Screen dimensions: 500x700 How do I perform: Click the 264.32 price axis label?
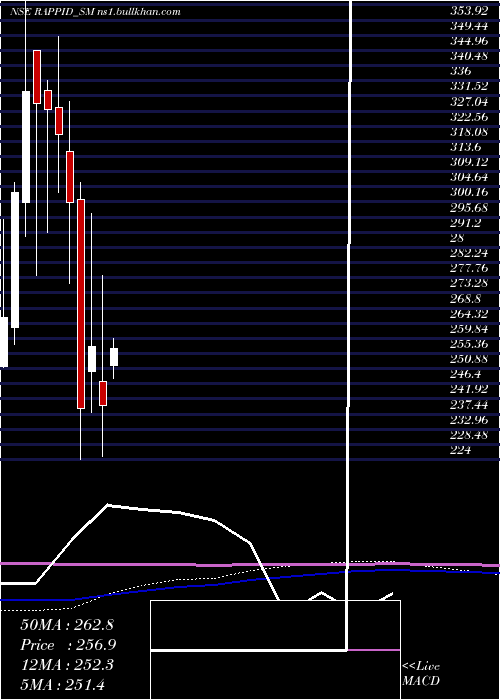click(x=469, y=314)
